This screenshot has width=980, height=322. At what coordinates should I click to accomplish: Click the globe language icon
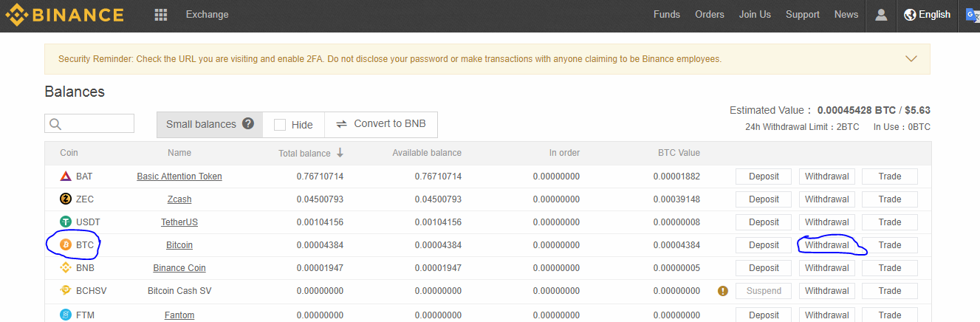tap(910, 15)
